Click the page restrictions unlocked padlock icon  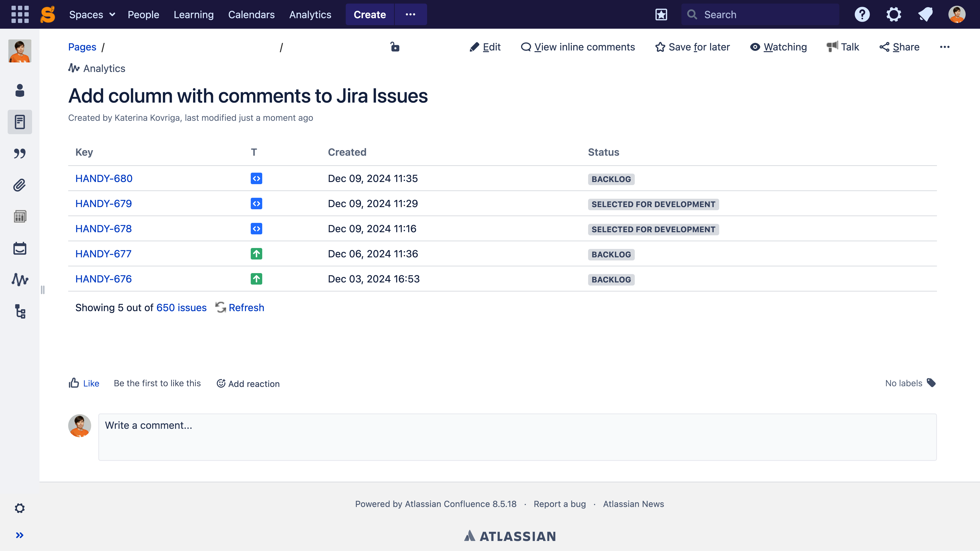395,47
